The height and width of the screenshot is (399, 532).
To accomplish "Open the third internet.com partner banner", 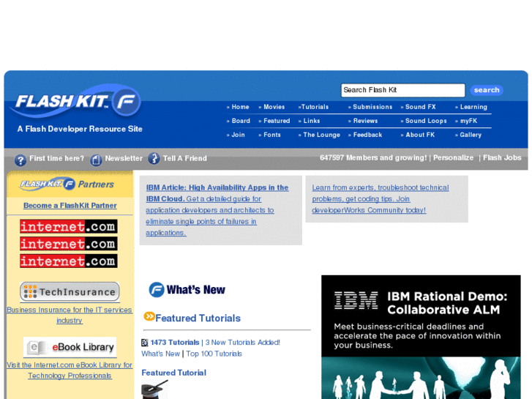I will click(69, 261).
